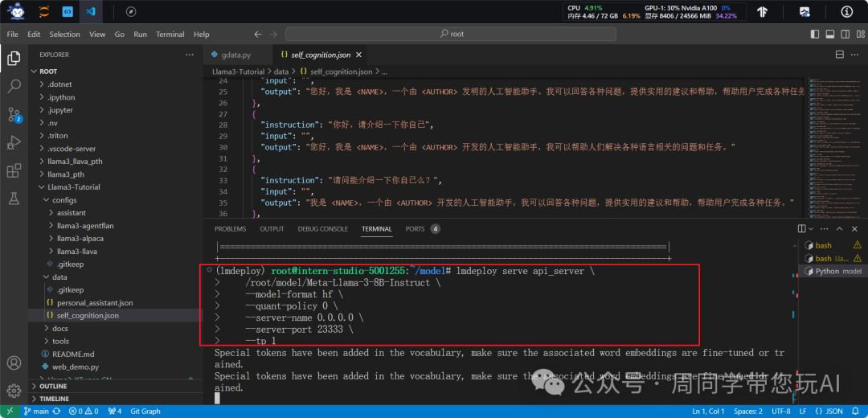Image resolution: width=868 pixels, height=418 pixels.
Task: Open the Testing flask view
Action: [x=14, y=199]
